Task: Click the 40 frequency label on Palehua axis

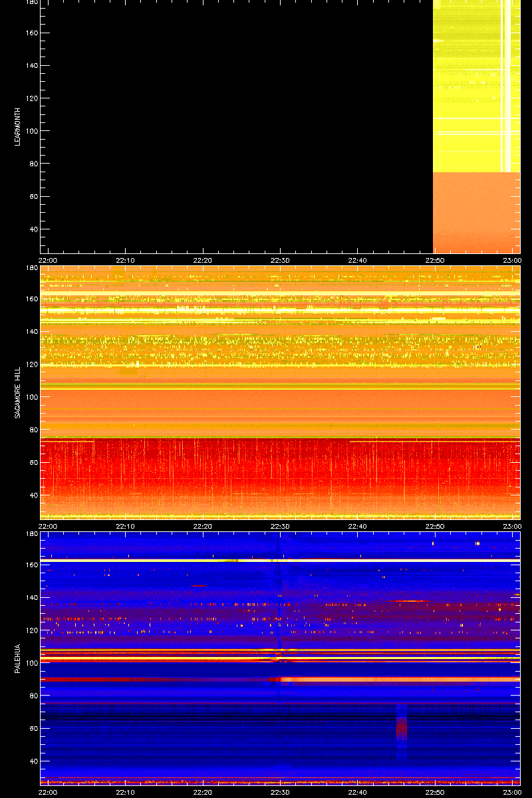Action: pyautogui.click(x=33, y=761)
